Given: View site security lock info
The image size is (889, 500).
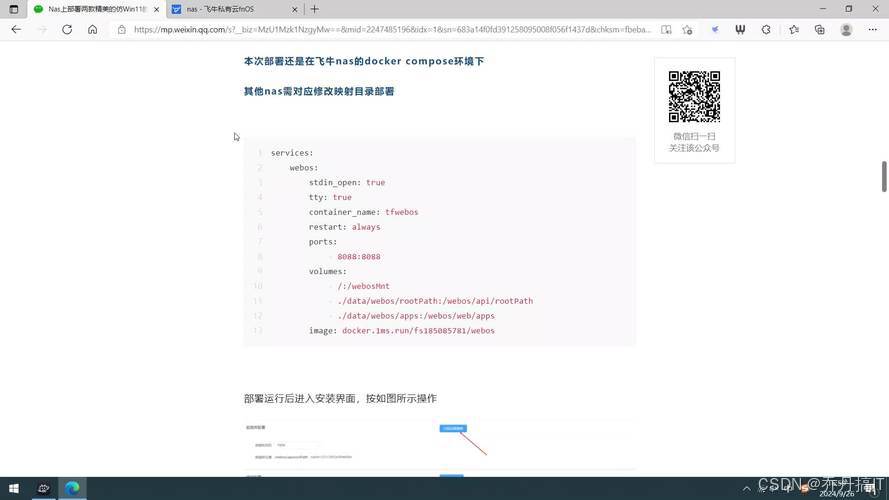Looking at the screenshot, I should 121,29.
